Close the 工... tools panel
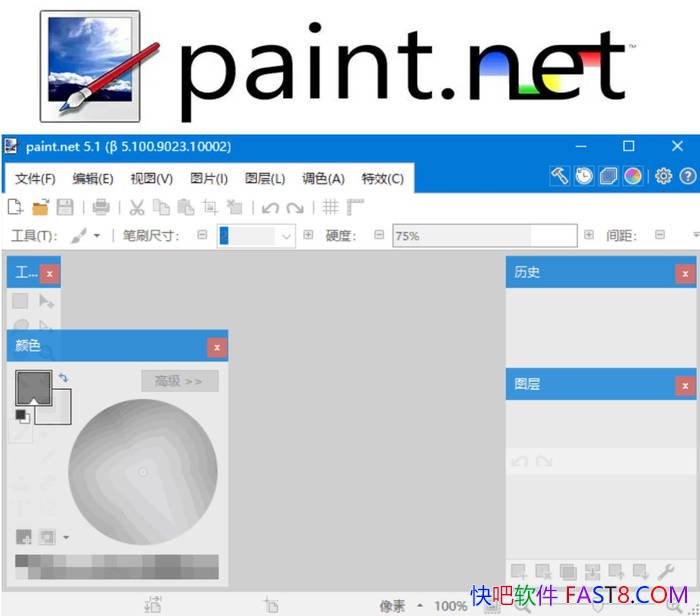The image size is (700, 616). point(50,274)
